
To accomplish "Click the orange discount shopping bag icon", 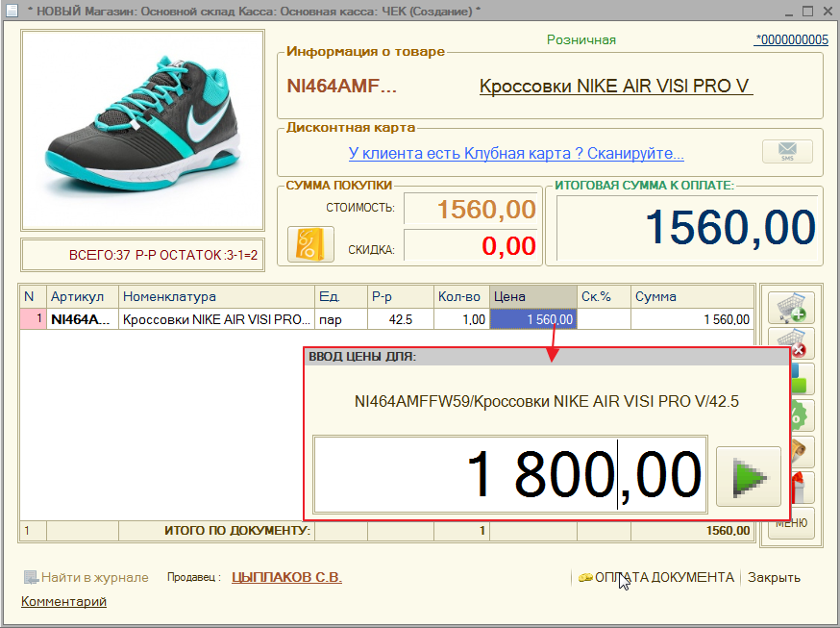I will 310,244.
